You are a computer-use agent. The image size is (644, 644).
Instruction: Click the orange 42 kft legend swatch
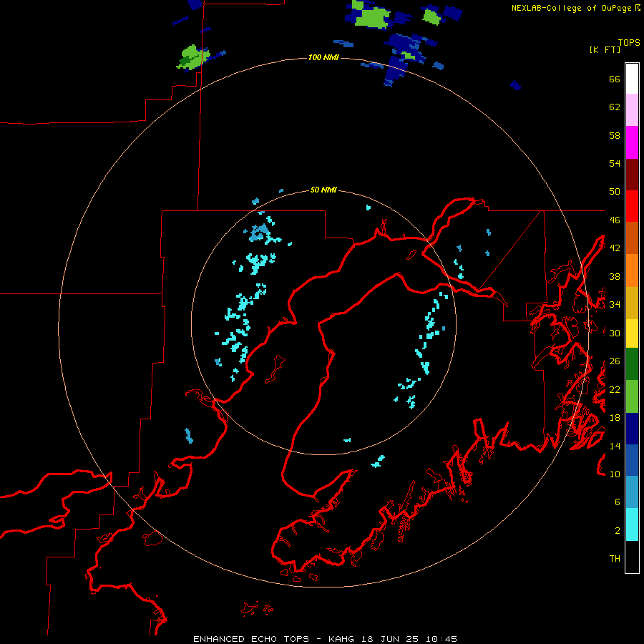click(x=632, y=270)
